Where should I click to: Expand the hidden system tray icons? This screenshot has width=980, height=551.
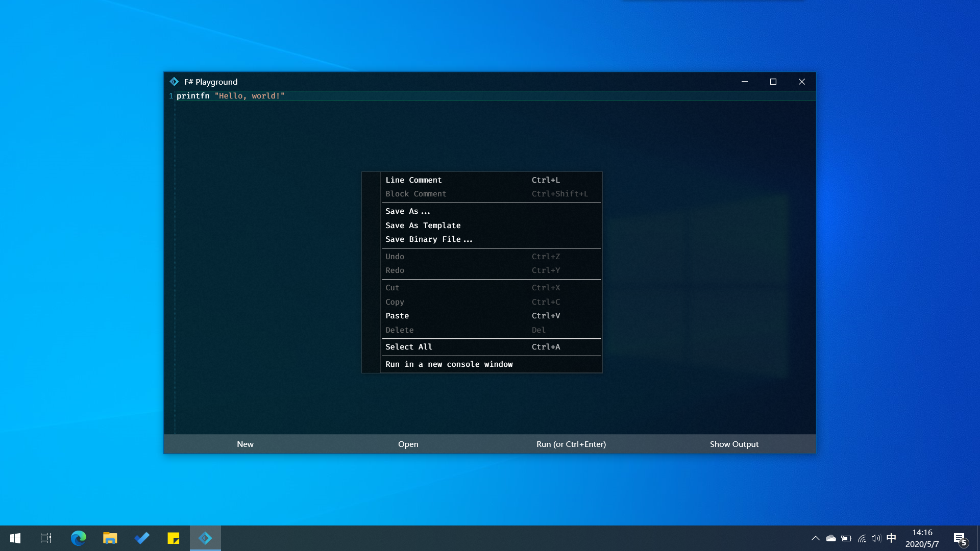point(816,538)
